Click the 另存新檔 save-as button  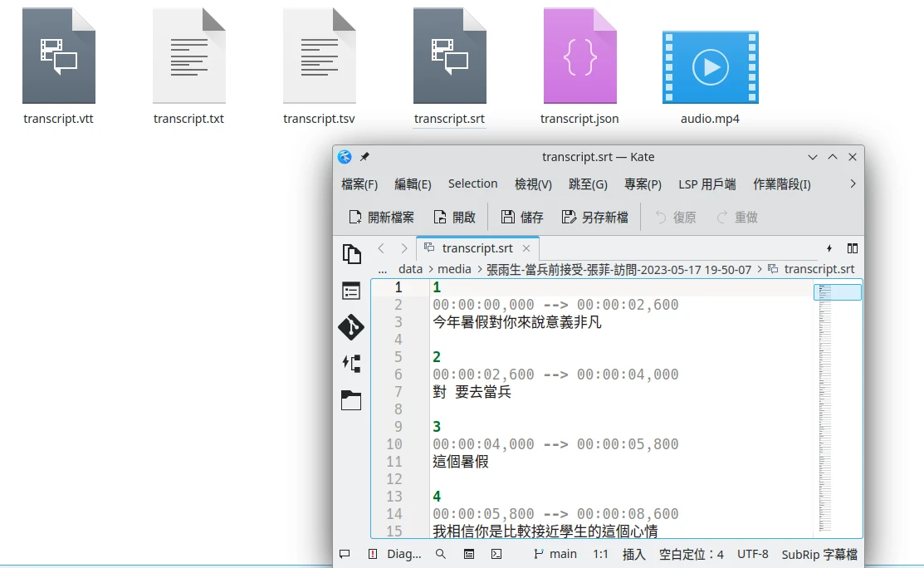coord(595,218)
